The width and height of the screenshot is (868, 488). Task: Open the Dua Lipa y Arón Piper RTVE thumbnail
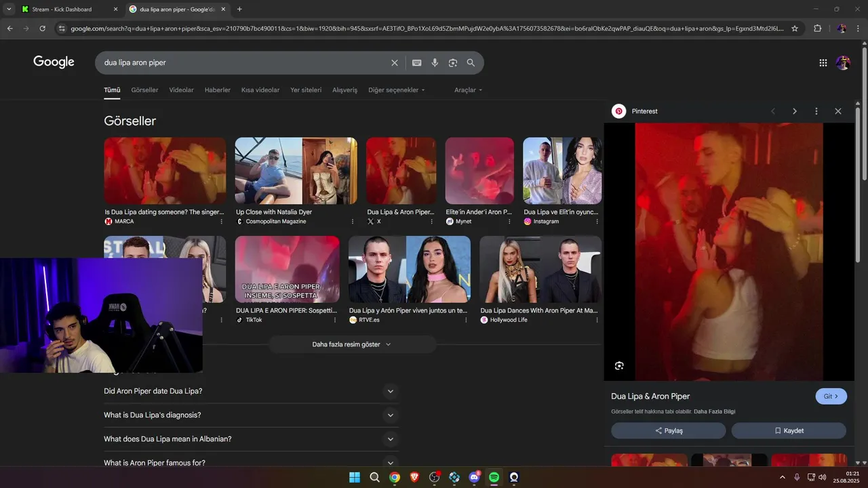(x=410, y=269)
